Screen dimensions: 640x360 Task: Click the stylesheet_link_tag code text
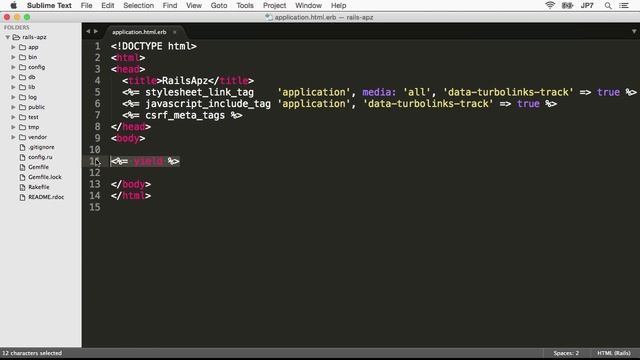[199, 92]
